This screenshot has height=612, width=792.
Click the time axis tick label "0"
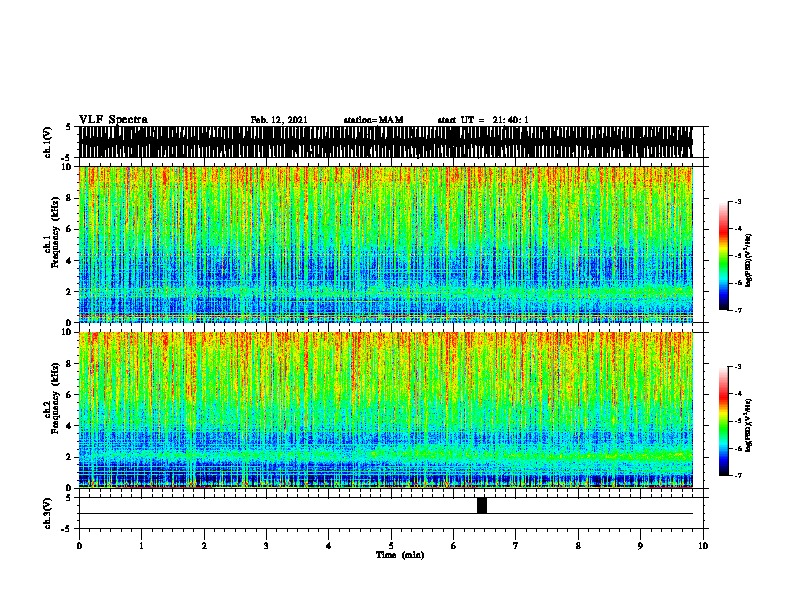[79, 545]
